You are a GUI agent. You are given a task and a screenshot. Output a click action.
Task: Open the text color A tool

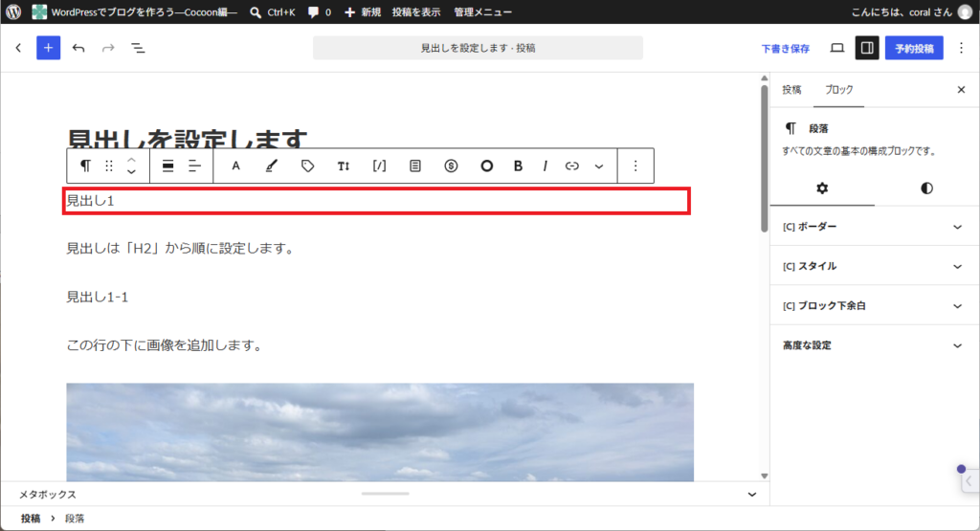235,166
